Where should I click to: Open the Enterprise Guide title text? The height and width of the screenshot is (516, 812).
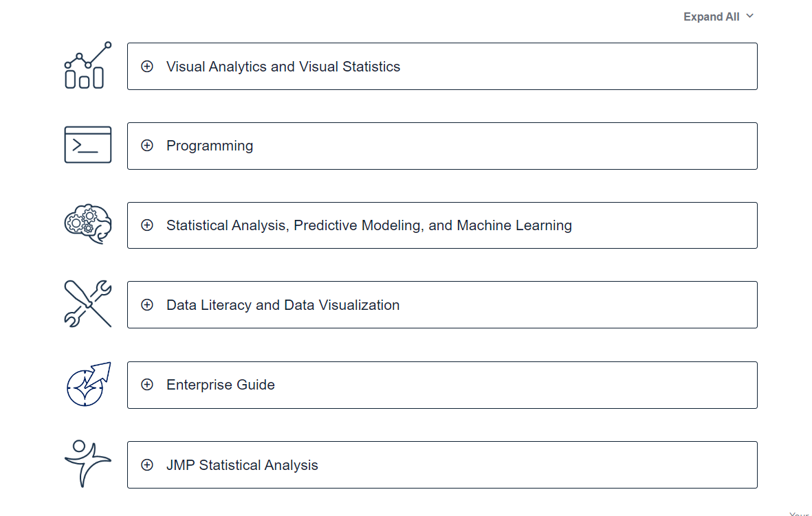coord(220,385)
